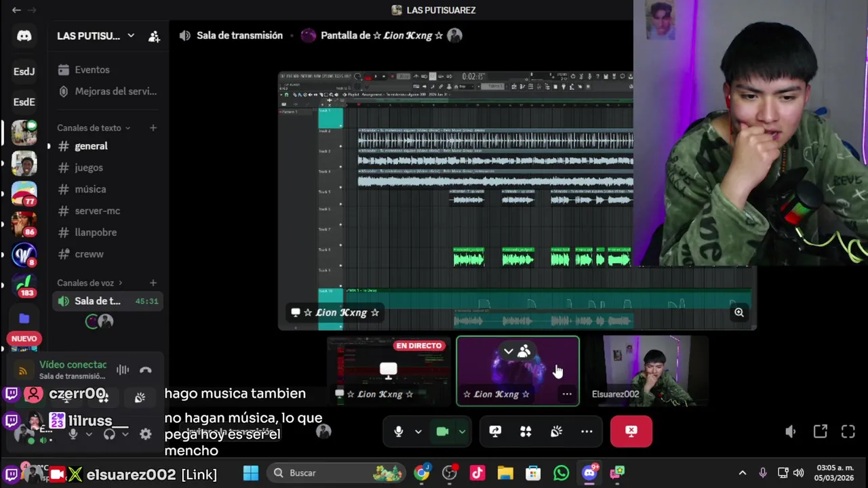Collapse participants strip with chevron

[x=508, y=351]
